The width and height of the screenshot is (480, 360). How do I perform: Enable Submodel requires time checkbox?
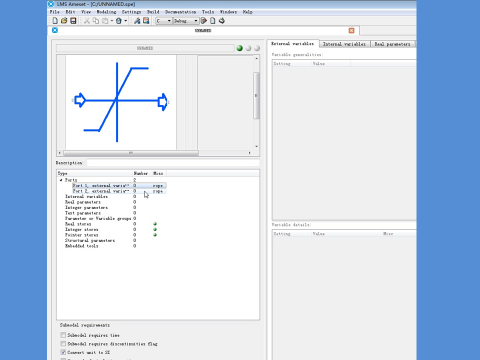(x=63, y=335)
